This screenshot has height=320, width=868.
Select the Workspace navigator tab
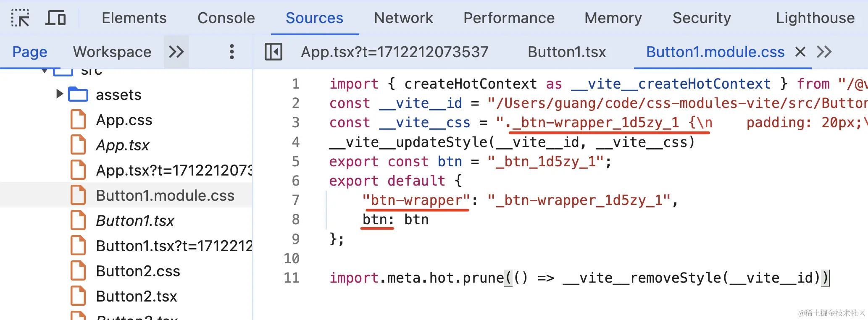(x=112, y=52)
